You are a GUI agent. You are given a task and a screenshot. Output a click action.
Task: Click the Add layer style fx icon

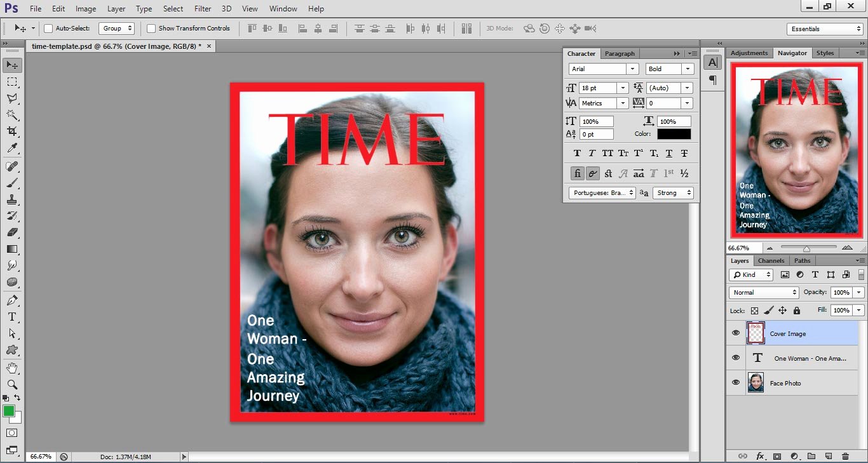point(760,456)
